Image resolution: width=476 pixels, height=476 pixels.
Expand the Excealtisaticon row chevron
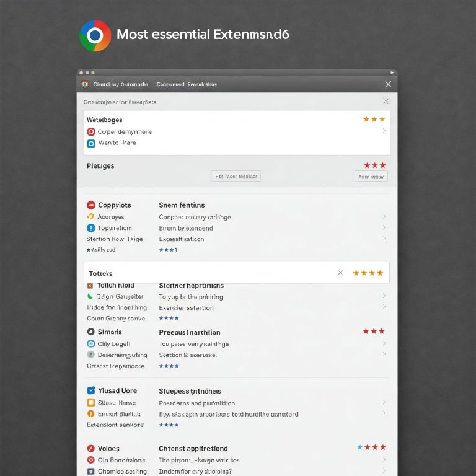[x=384, y=239]
